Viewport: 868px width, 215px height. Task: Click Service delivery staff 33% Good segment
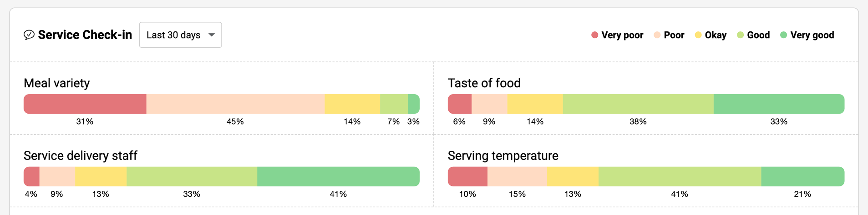pyautogui.click(x=192, y=176)
